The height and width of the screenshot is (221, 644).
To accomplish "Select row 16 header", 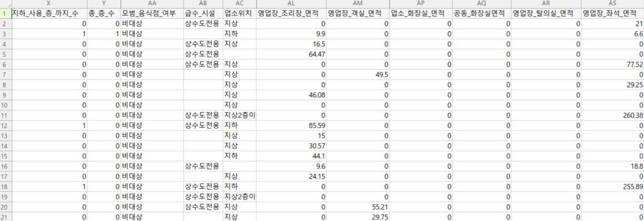I will 6,166.
